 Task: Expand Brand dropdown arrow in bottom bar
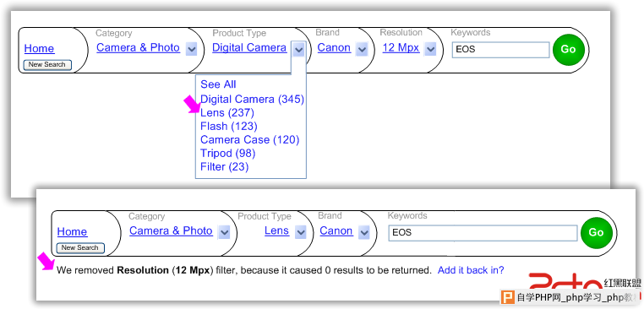point(364,233)
